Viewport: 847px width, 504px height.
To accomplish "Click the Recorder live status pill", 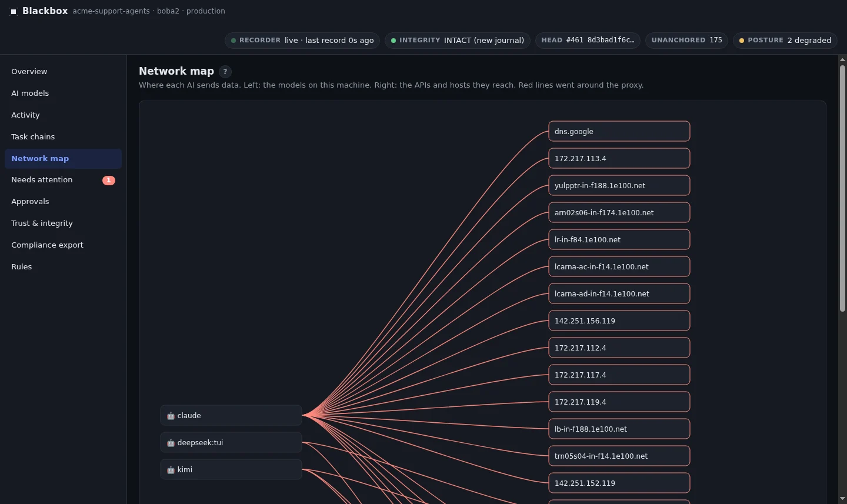I will (x=302, y=41).
